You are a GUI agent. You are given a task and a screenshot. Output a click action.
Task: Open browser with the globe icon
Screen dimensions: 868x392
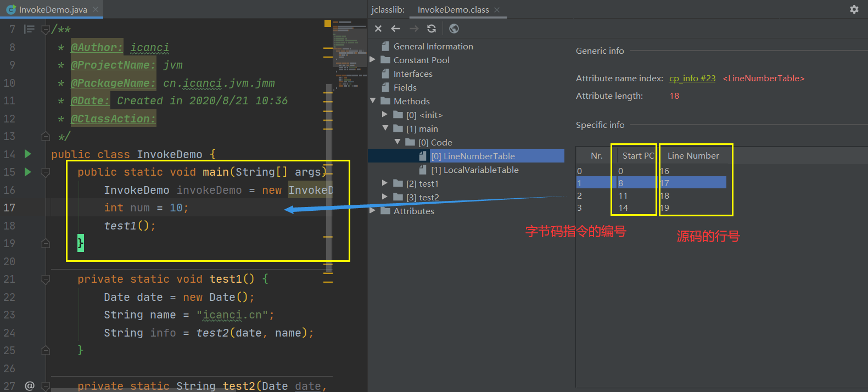pos(453,29)
